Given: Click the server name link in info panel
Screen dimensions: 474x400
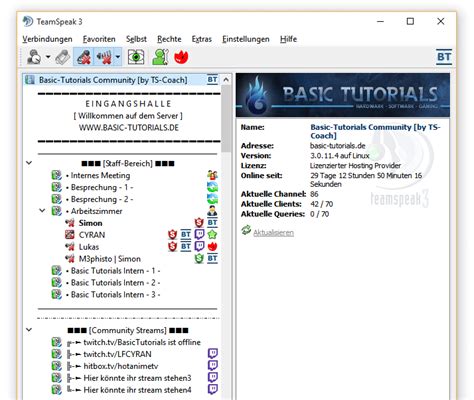Looking at the screenshot, I should (x=375, y=131).
